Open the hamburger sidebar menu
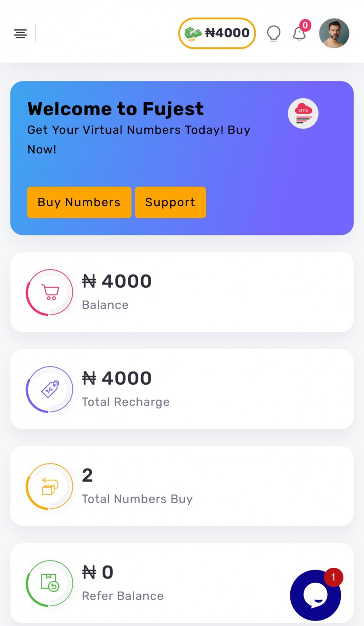This screenshot has width=364, height=626. (20, 33)
